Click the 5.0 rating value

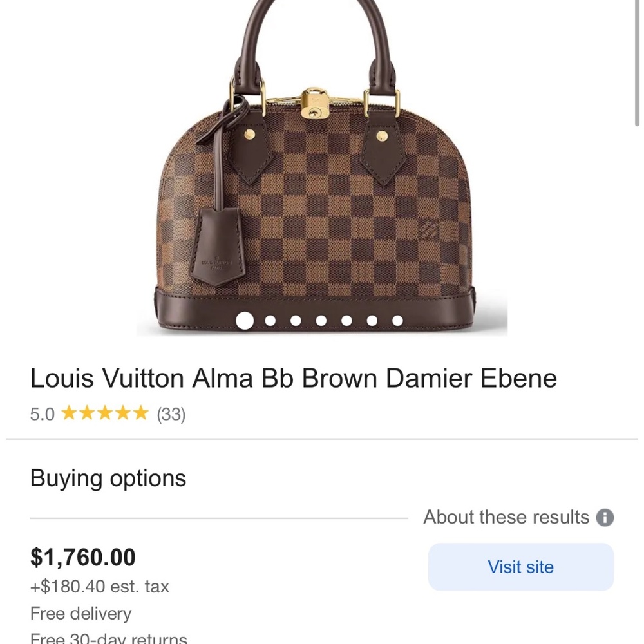point(43,414)
